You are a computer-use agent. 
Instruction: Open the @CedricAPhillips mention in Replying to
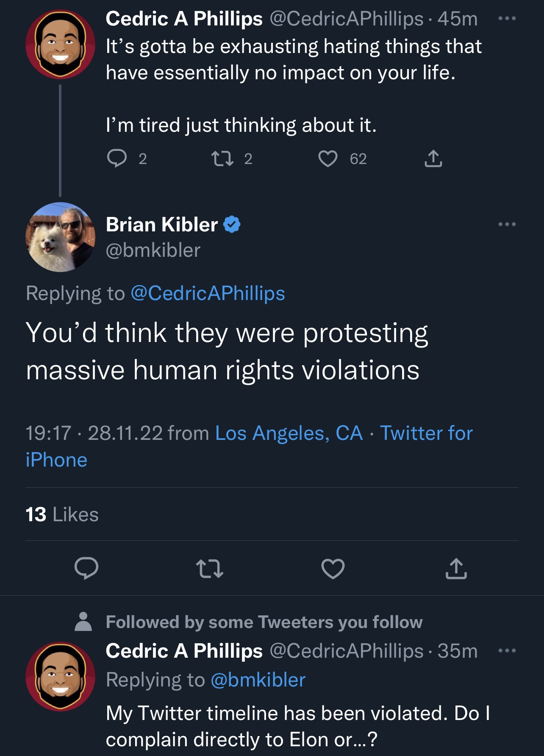tap(208, 293)
